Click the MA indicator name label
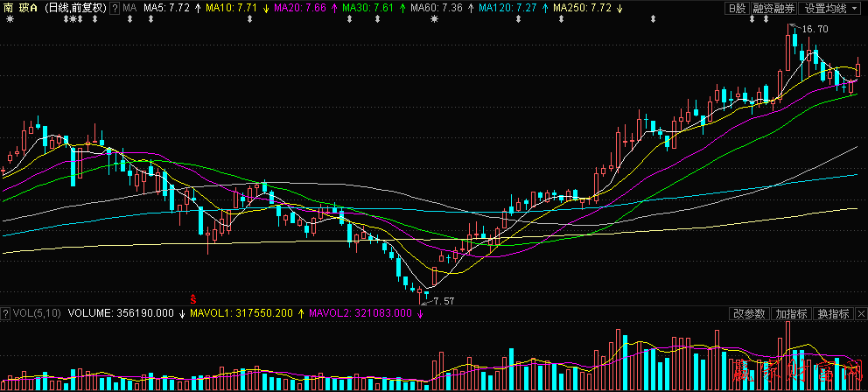Screen dimensions: 868x392 coord(129,8)
